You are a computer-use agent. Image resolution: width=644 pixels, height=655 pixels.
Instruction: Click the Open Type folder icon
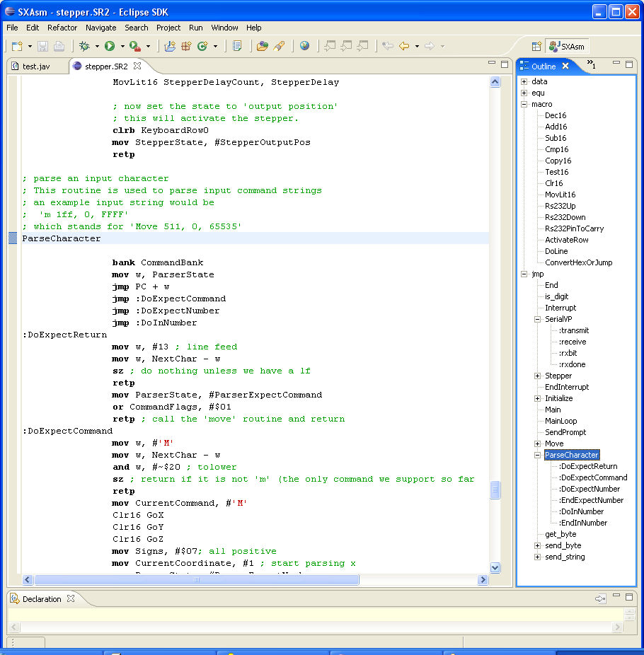(x=263, y=46)
